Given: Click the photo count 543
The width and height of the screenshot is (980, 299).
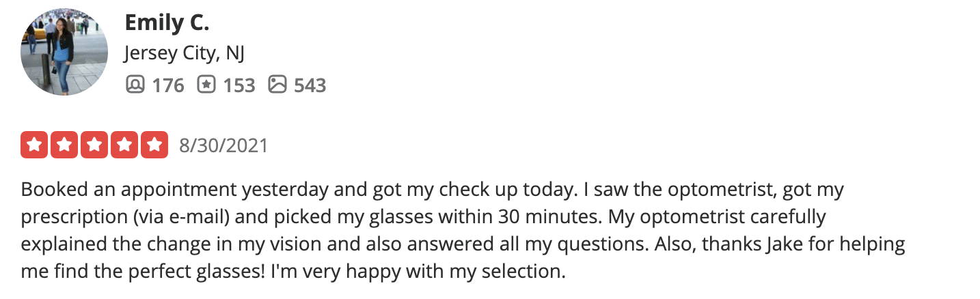Looking at the screenshot, I should (x=310, y=85).
